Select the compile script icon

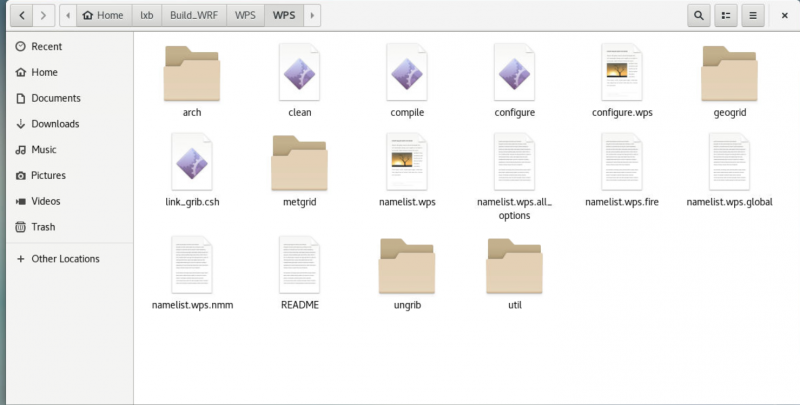click(x=407, y=73)
